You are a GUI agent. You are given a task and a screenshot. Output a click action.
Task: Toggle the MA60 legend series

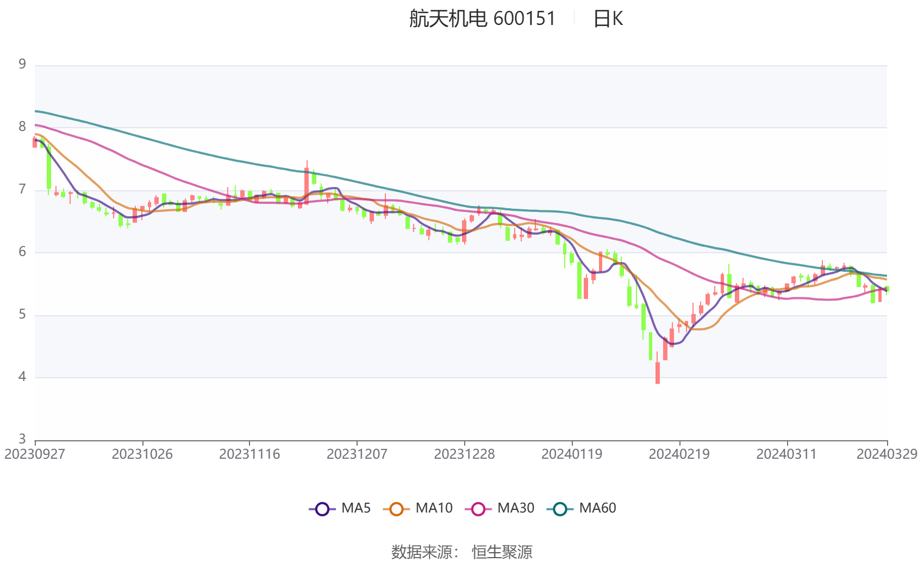(582, 509)
